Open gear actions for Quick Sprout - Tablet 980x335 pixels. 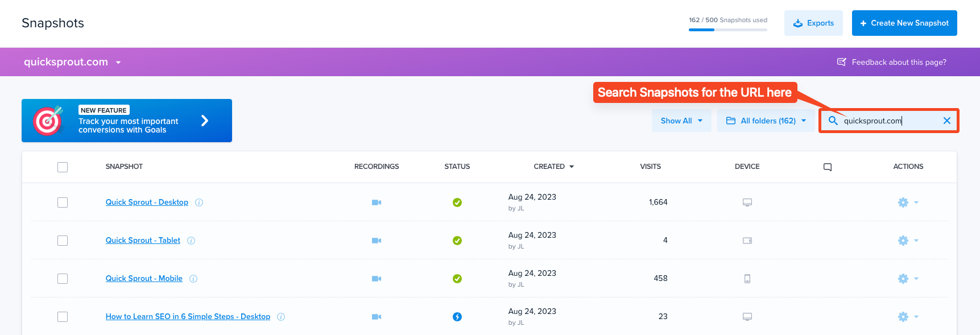(x=903, y=241)
